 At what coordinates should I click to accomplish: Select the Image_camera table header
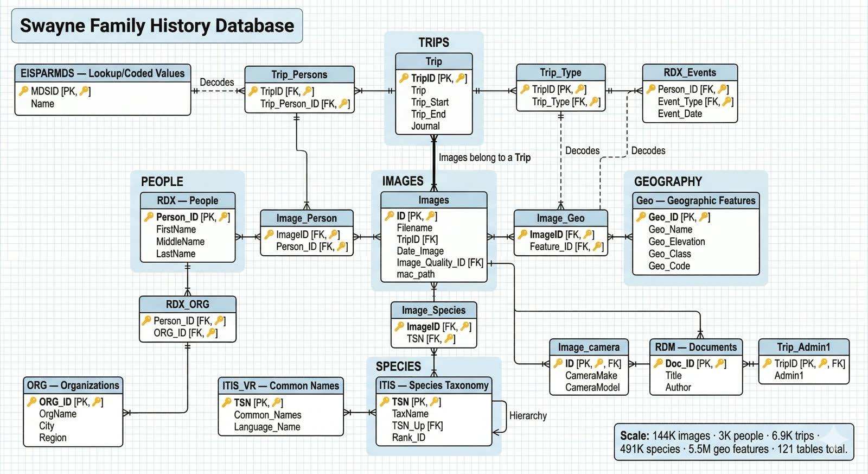[589, 347]
